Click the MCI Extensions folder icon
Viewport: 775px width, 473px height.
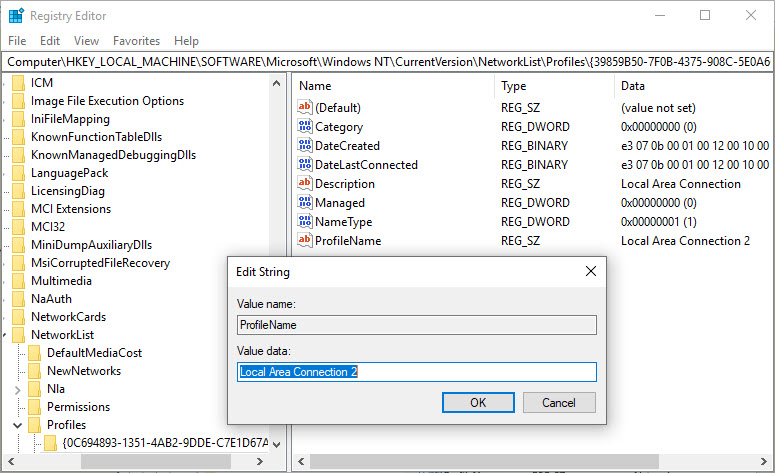[x=19, y=209]
